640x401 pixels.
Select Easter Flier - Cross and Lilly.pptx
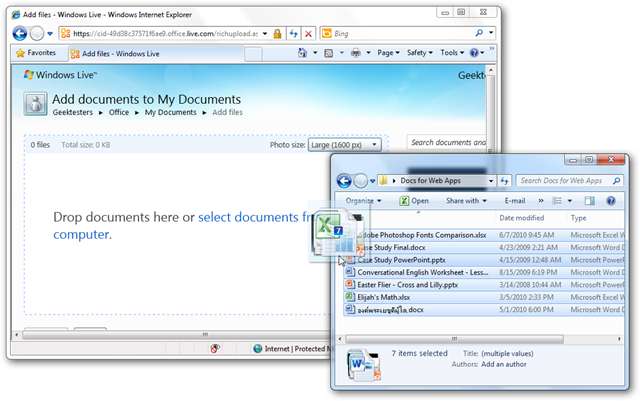(484, 285)
